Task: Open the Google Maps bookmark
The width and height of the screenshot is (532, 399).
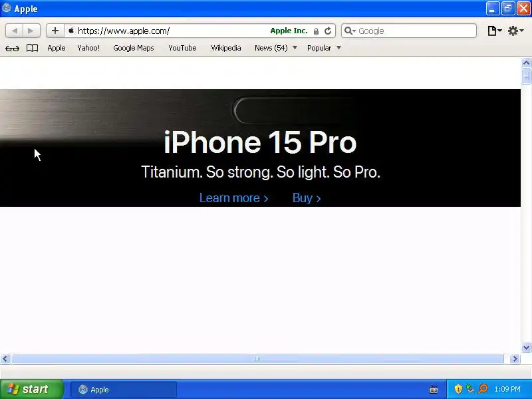Action: (x=134, y=48)
